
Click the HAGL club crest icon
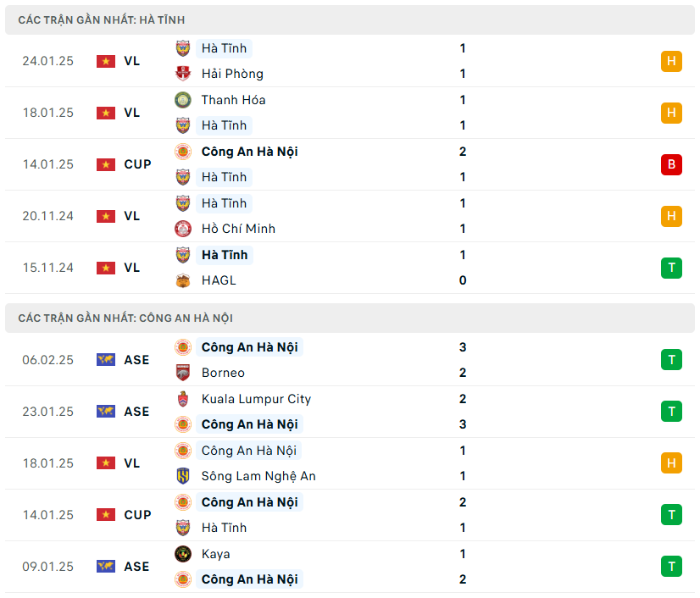click(x=183, y=280)
